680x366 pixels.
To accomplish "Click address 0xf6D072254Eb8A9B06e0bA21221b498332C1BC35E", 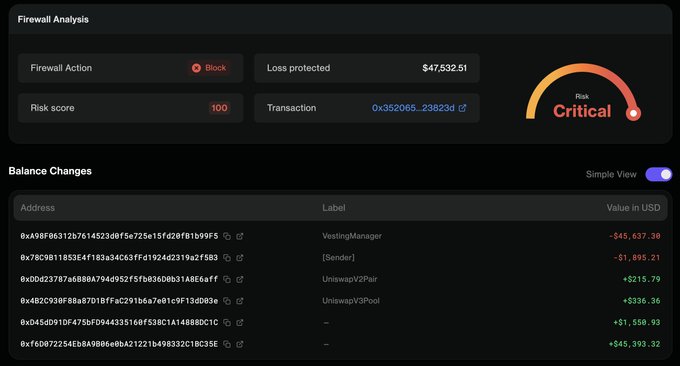I will click(119, 344).
